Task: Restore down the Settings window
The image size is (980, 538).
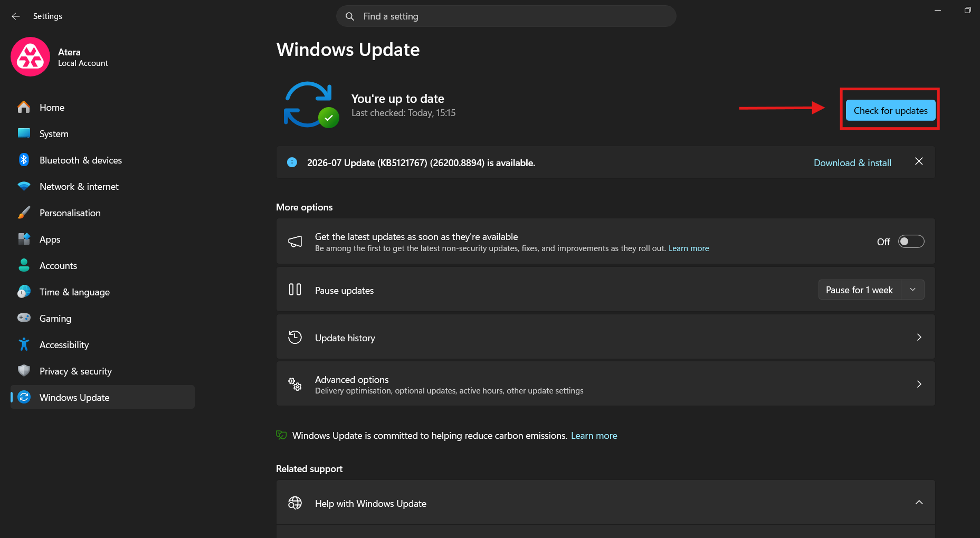Action: coord(967,11)
